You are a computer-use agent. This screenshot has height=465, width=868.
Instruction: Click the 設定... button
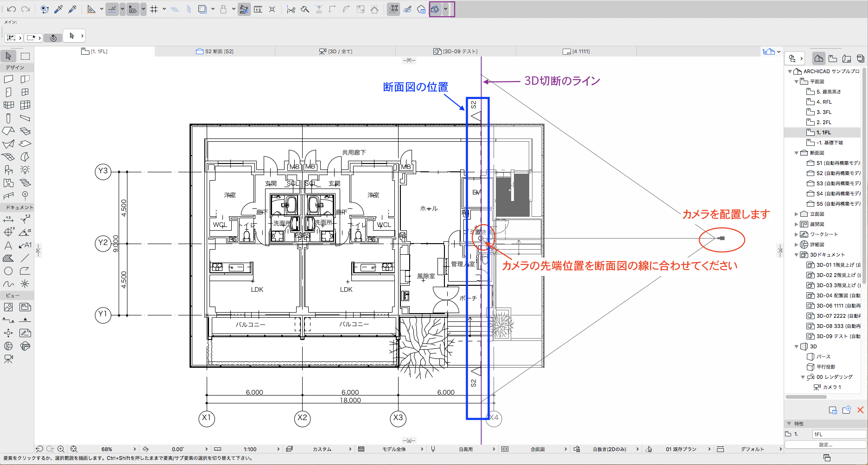[826, 445]
